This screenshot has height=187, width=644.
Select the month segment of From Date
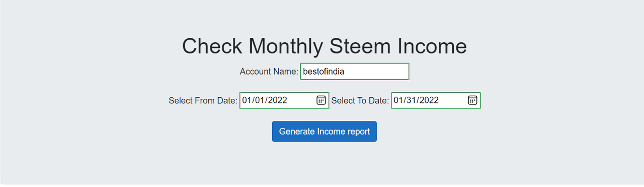coord(247,100)
